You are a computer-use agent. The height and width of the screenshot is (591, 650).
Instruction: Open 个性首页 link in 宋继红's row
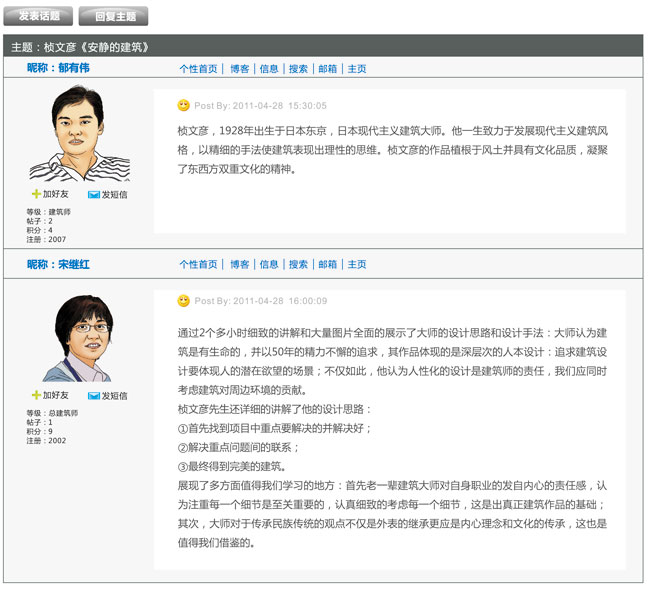[198, 264]
